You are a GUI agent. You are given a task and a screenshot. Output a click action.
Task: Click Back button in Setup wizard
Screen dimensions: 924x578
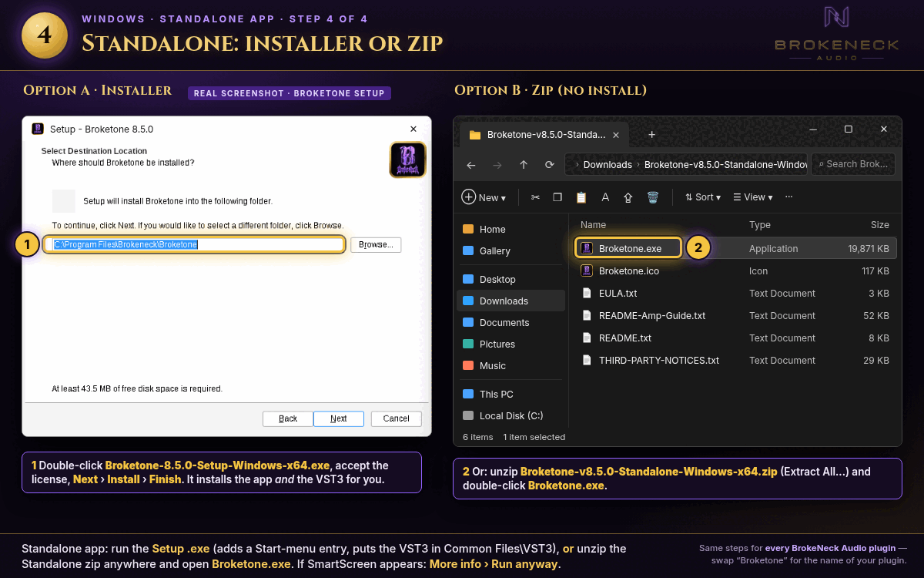288,418
